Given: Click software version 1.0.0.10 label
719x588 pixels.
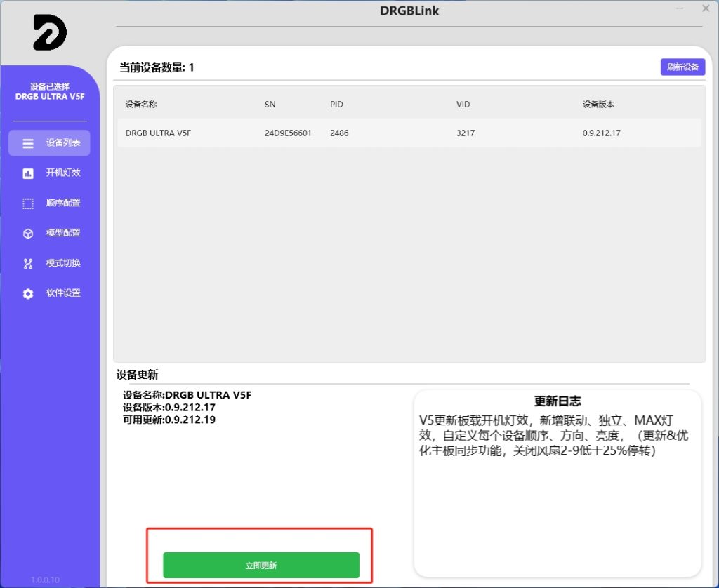Looking at the screenshot, I should pyautogui.click(x=46, y=580).
